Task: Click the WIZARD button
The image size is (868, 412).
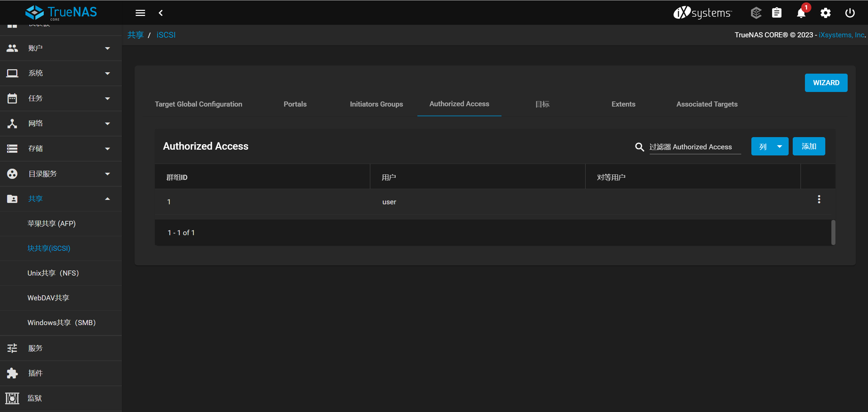Action: click(826, 83)
